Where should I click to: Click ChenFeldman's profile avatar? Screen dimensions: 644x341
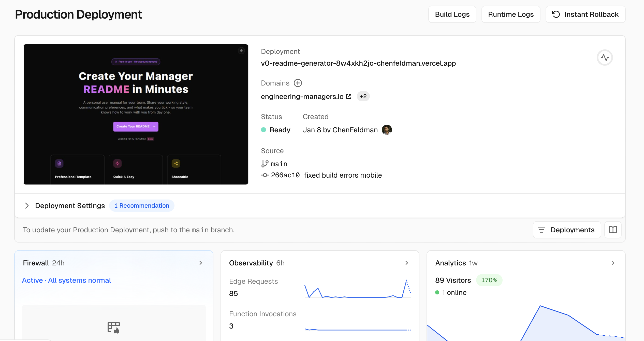coord(386,130)
